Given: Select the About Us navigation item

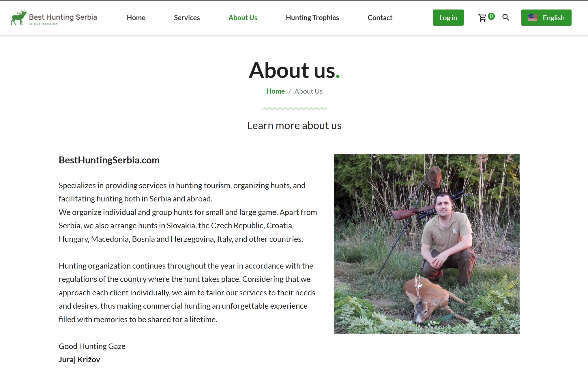Looking at the screenshot, I should [x=243, y=18].
